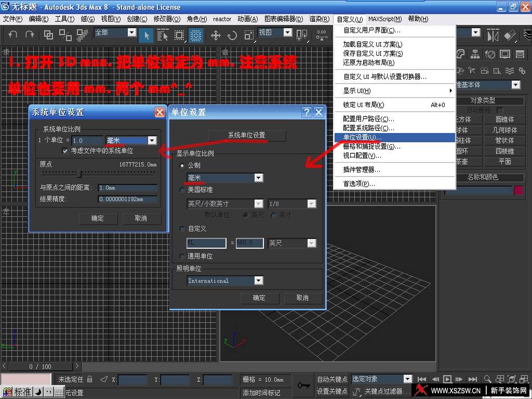The image size is (532, 399).
Task: Open the 渲染(R) menu
Action: point(320,19)
